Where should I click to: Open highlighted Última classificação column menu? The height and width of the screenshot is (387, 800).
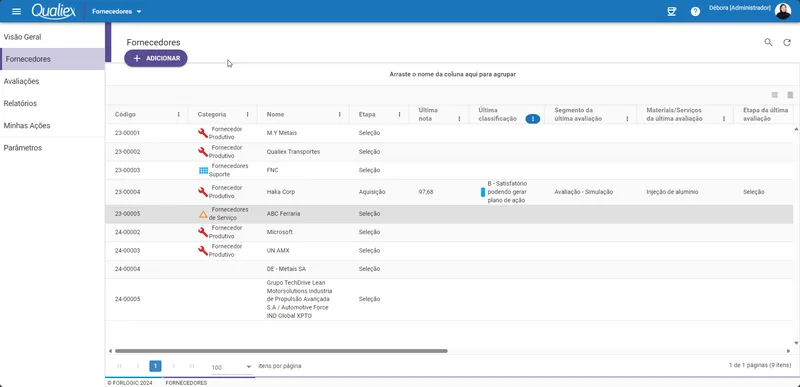(533, 118)
